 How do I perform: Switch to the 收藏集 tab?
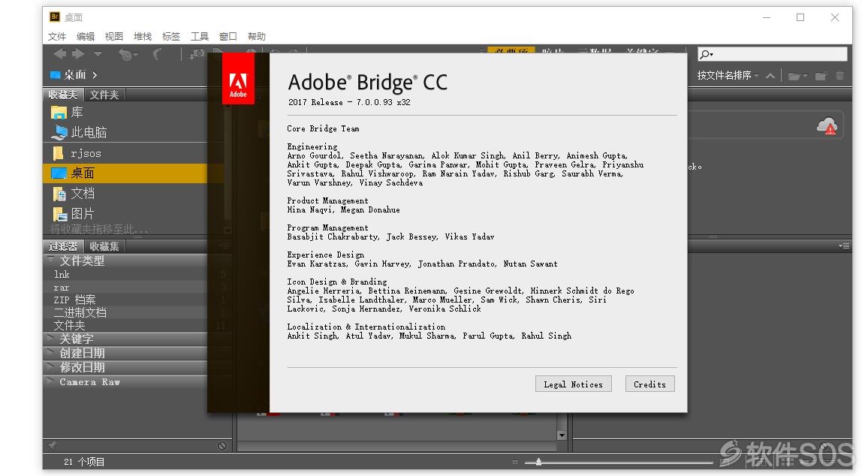click(104, 246)
